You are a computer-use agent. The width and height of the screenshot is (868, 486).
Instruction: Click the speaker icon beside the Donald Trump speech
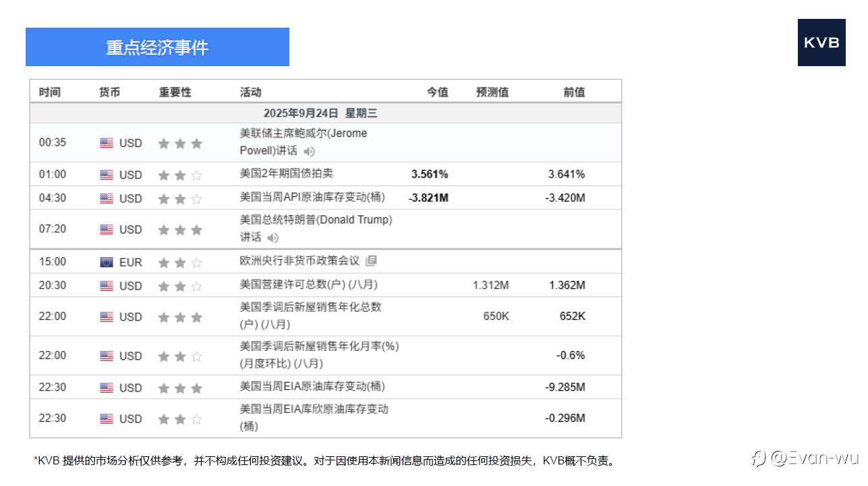(x=272, y=238)
